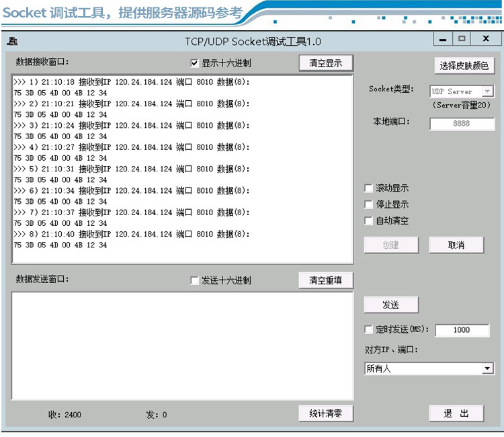Minimize the Socket debug tool window
This screenshot has width=504, height=437.
443,39
